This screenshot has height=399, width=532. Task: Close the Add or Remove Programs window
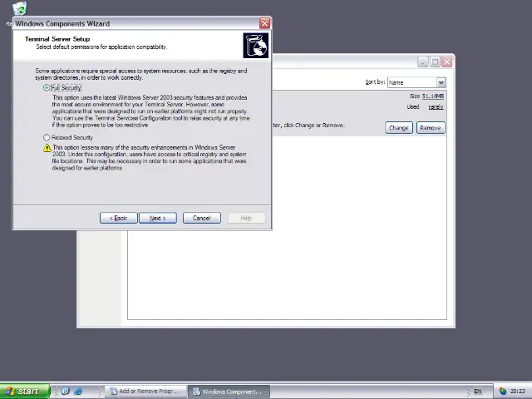coord(447,62)
